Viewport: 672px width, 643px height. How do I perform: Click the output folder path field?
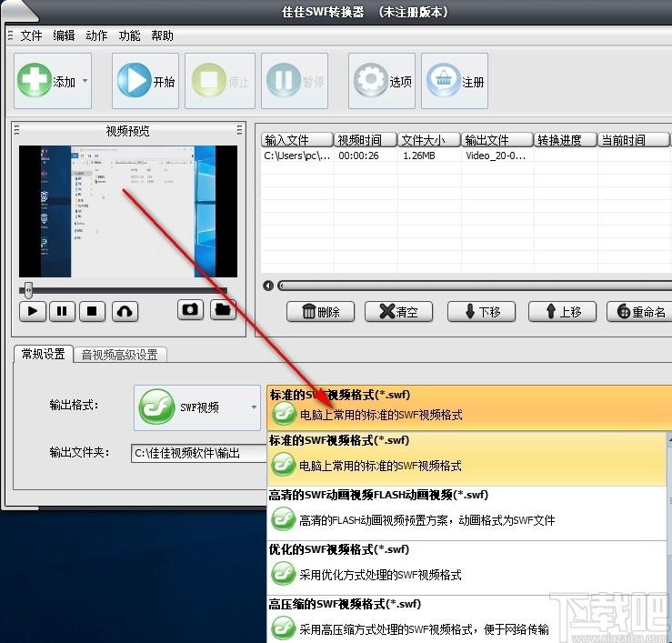[x=198, y=453]
